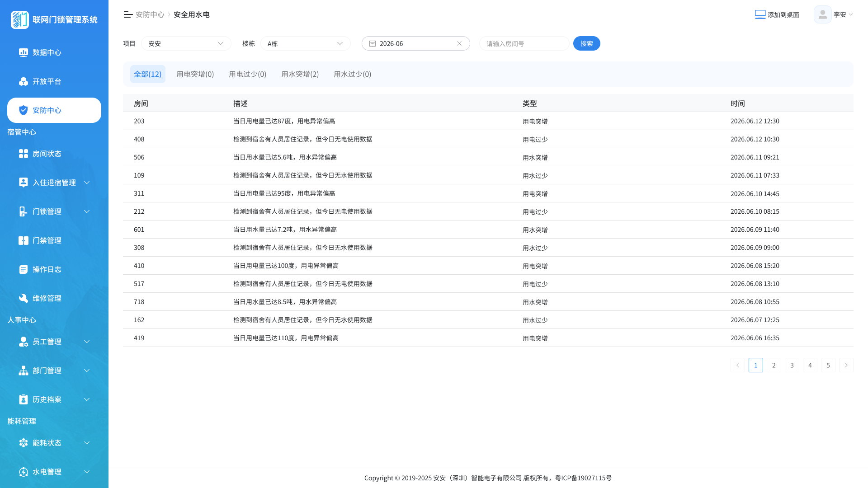
Task: Click the 门锁管理 lock icon
Action: [x=24, y=211]
